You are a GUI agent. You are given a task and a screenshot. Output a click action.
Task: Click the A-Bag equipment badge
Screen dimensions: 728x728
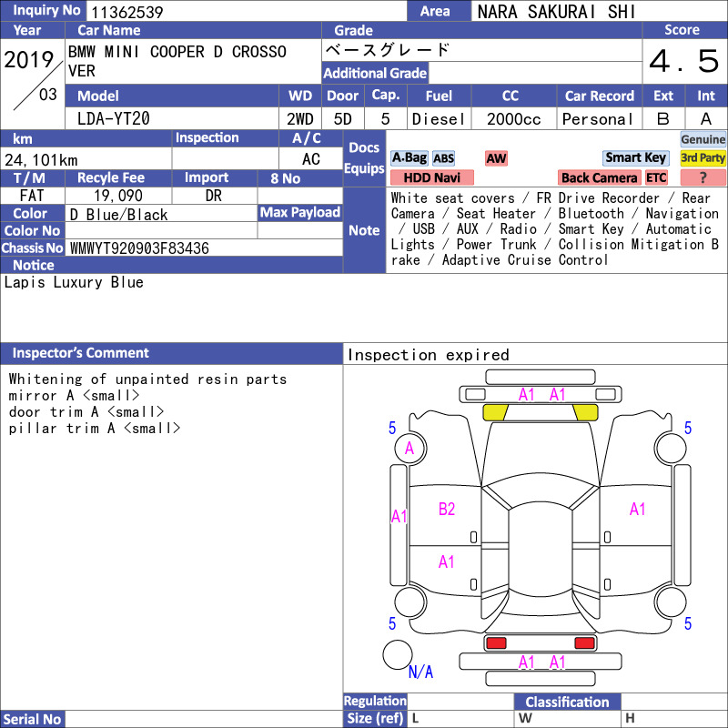tap(409, 158)
